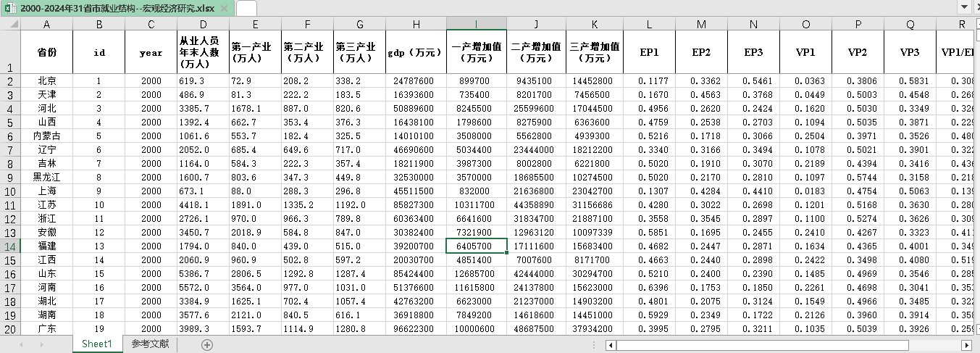Click 河南 EP1 value 0.6396
This screenshot has height=353, width=980.
point(649,288)
